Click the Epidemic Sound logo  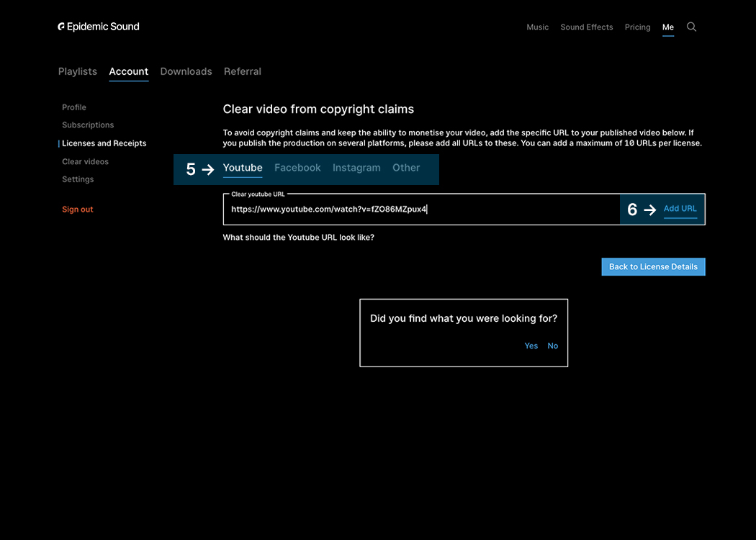point(99,27)
